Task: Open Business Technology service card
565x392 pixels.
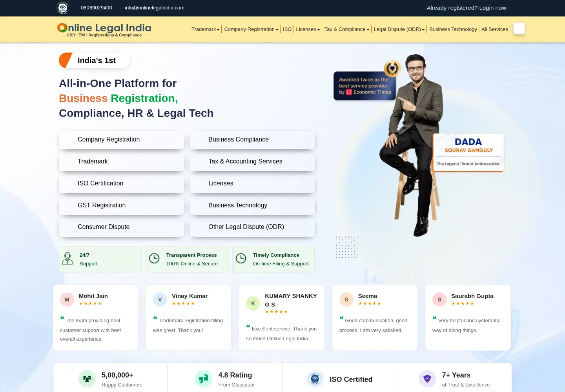Action: [x=252, y=205]
